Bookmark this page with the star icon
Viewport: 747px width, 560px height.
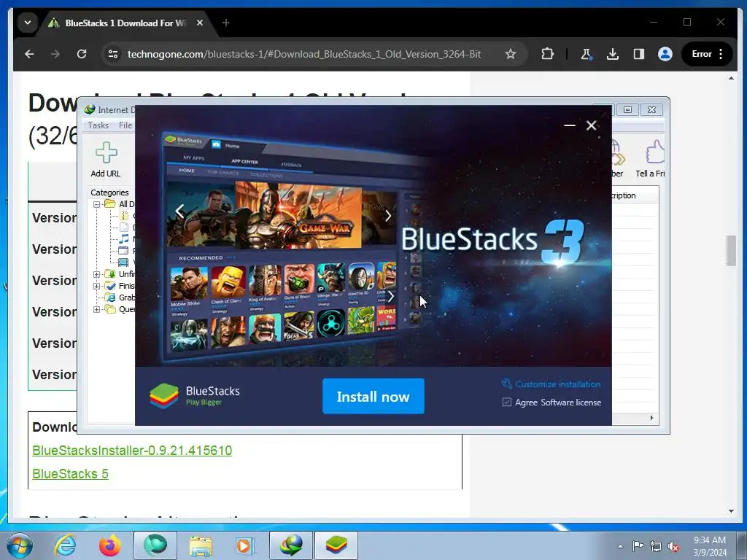pyautogui.click(x=510, y=54)
